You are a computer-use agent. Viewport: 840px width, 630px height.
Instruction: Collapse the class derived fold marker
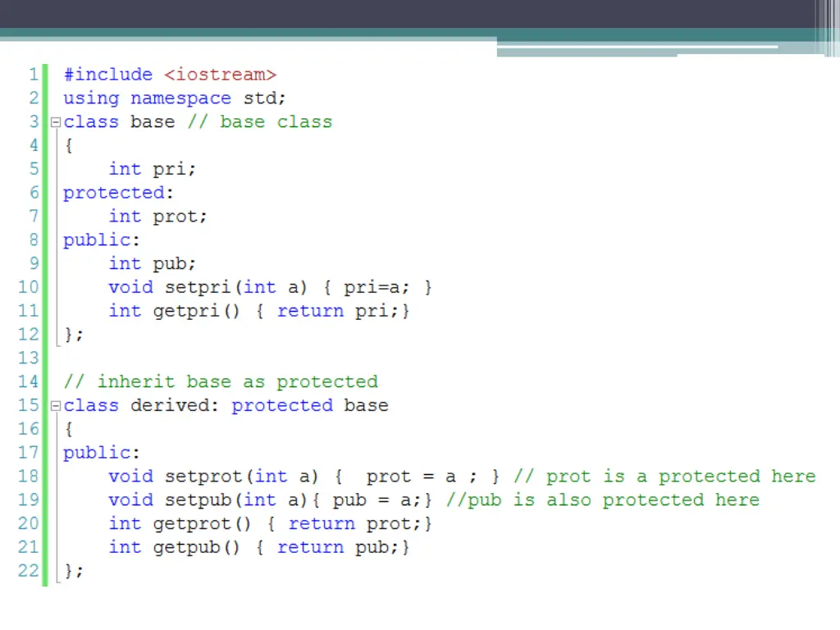55,406
